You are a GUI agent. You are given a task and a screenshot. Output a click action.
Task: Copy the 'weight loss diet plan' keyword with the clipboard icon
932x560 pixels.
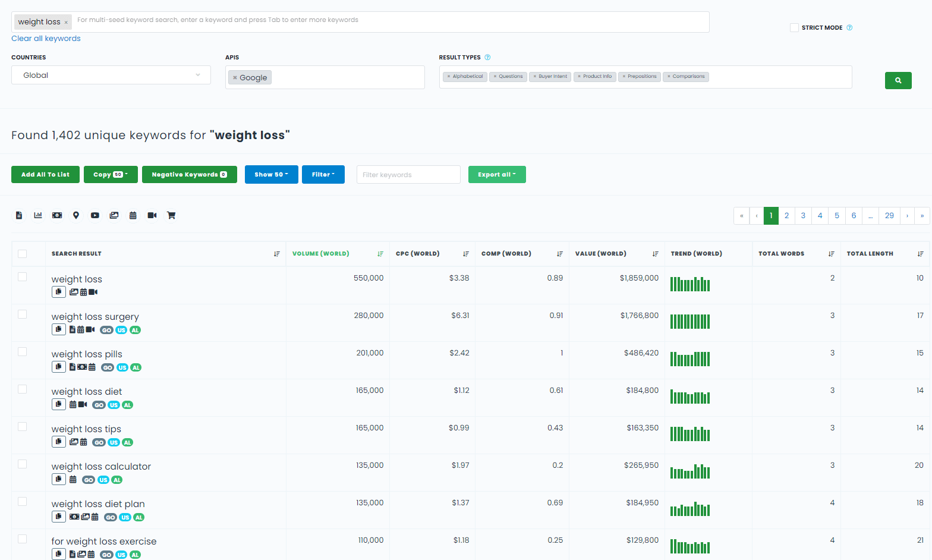point(58,517)
